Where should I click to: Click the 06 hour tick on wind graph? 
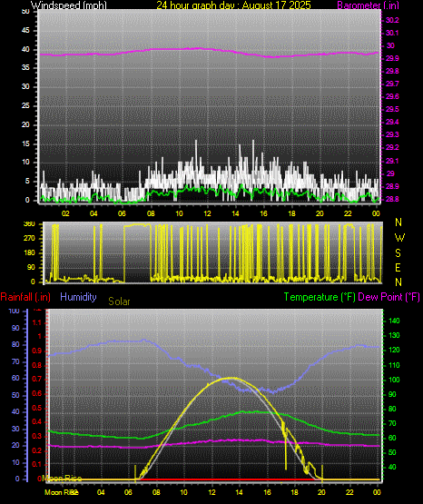pos(122,213)
